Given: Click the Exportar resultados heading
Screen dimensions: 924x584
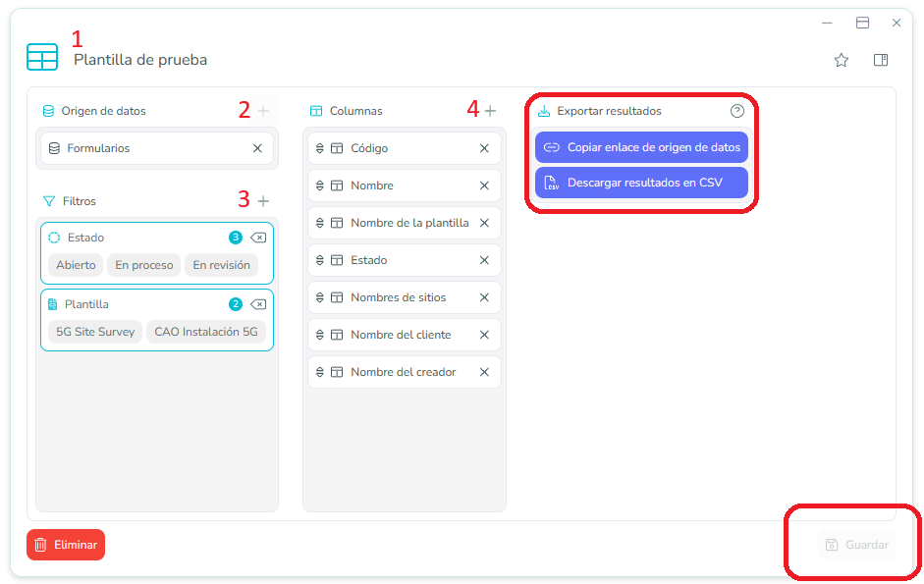Looking at the screenshot, I should 610,111.
